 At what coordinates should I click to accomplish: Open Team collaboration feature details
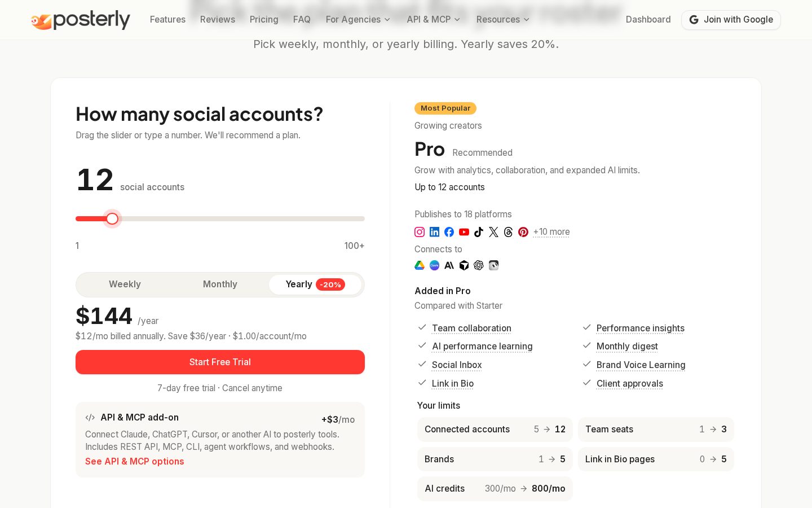(471, 329)
